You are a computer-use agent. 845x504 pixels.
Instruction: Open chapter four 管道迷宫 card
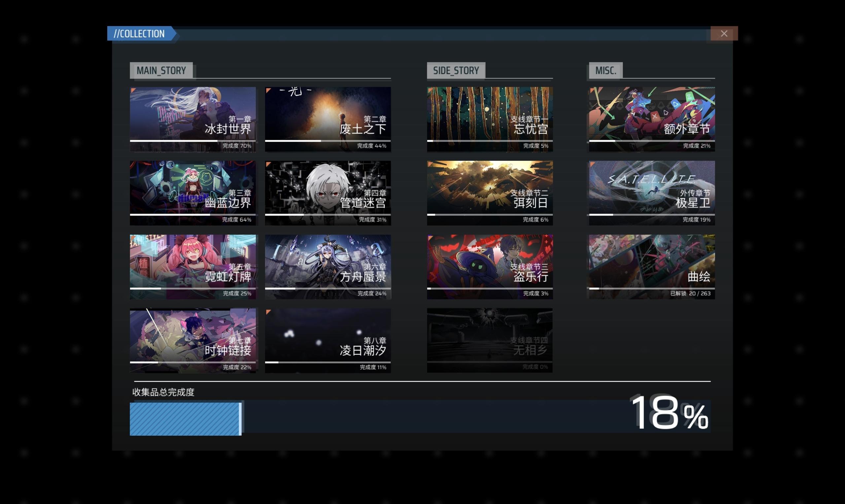click(x=328, y=193)
